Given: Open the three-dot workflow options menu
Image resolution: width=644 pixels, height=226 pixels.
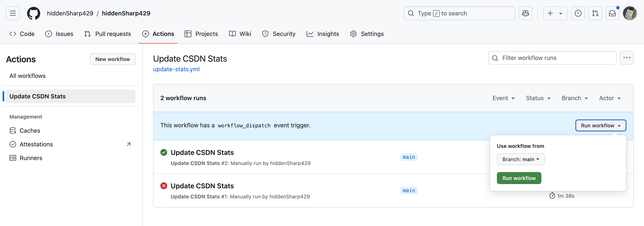Looking at the screenshot, I should pos(627,58).
